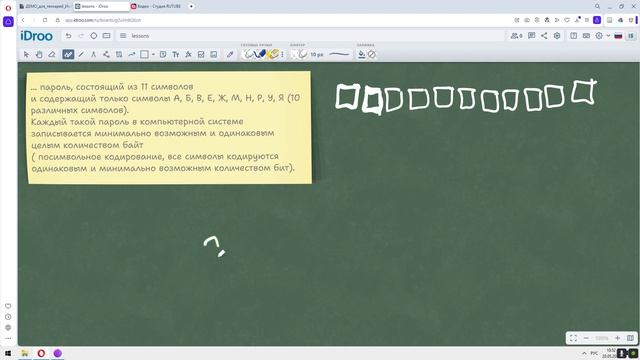Viewport: 640px width, 360px height.
Task: Choose the yellow highlighter pen preset
Action: (x=273, y=54)
